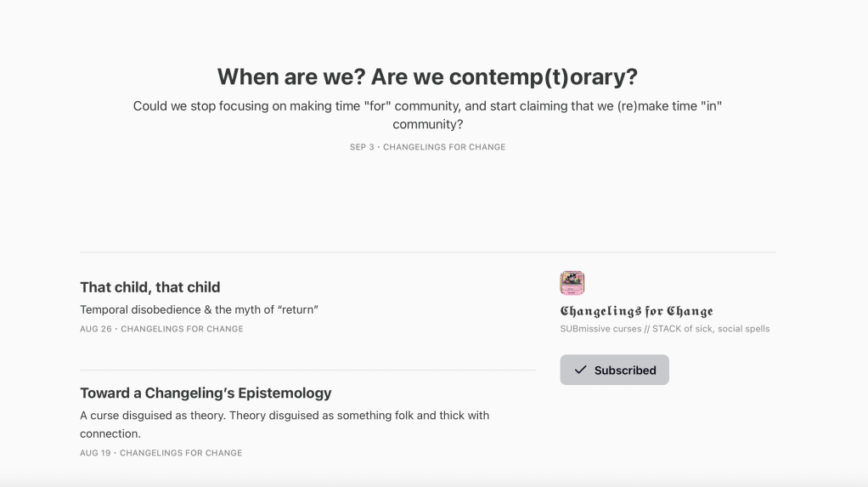Open the "That child, that child" post
The image size is (868, 487).
coord(149,287)
